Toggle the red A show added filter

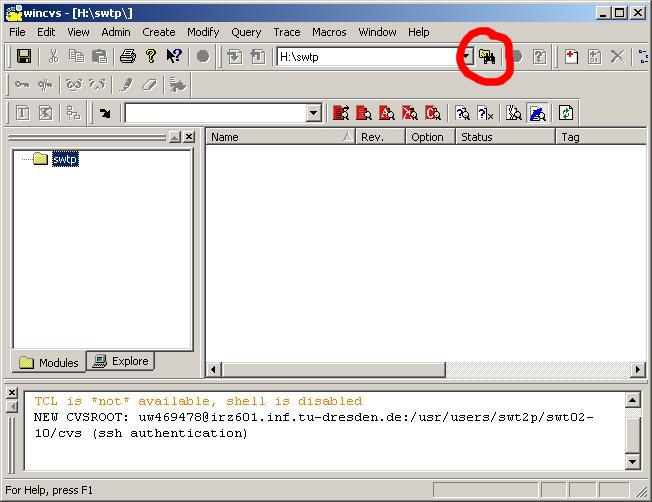387,113
